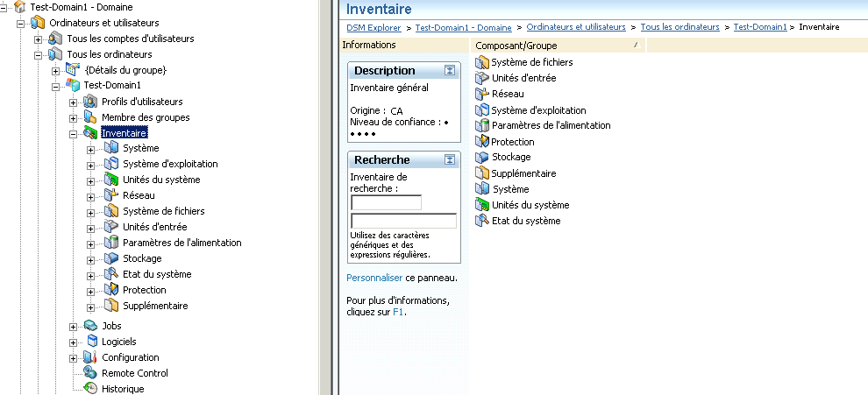This screenshot has height=395, width=868.
Task: Click Système d'exploitation icon in component list
Action: [x=482, y=110]
